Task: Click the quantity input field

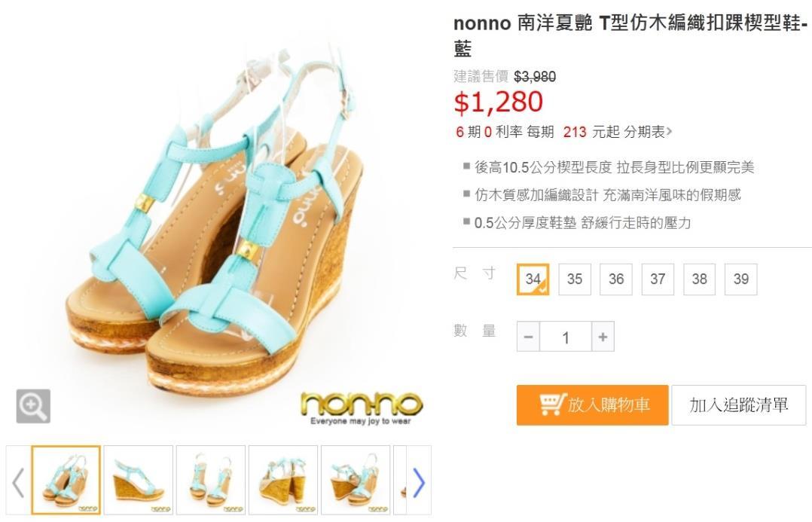Action: pos(566,337)
